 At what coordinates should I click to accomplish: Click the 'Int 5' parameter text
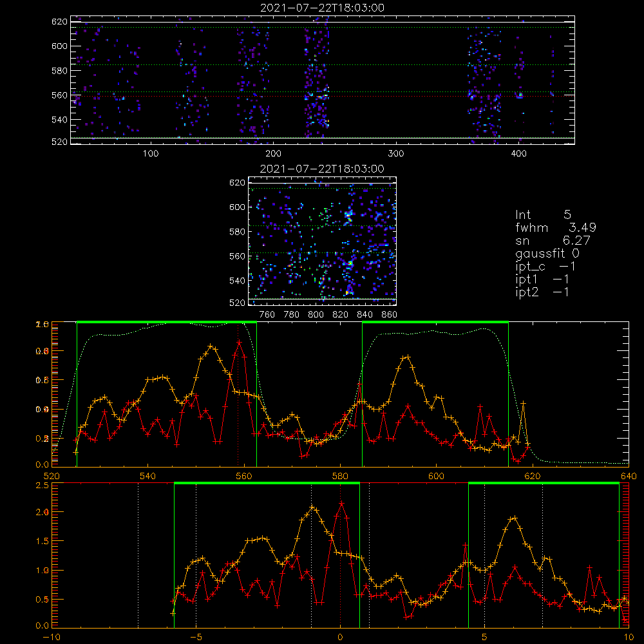[543, 214]
